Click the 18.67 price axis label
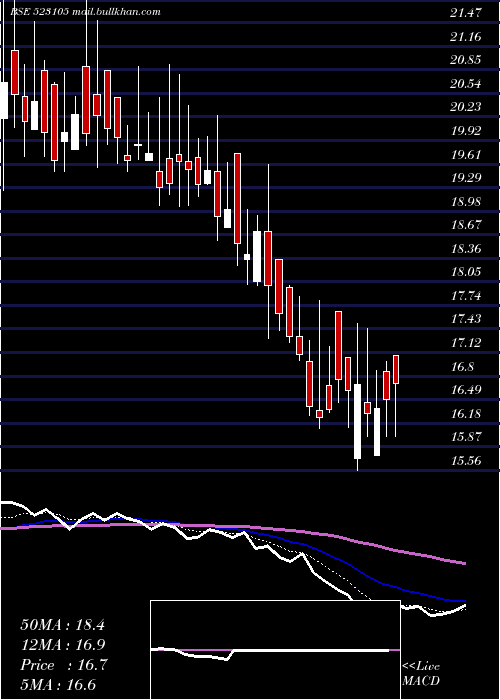Viewport: 500px width, 700px height. pos(466,225)
